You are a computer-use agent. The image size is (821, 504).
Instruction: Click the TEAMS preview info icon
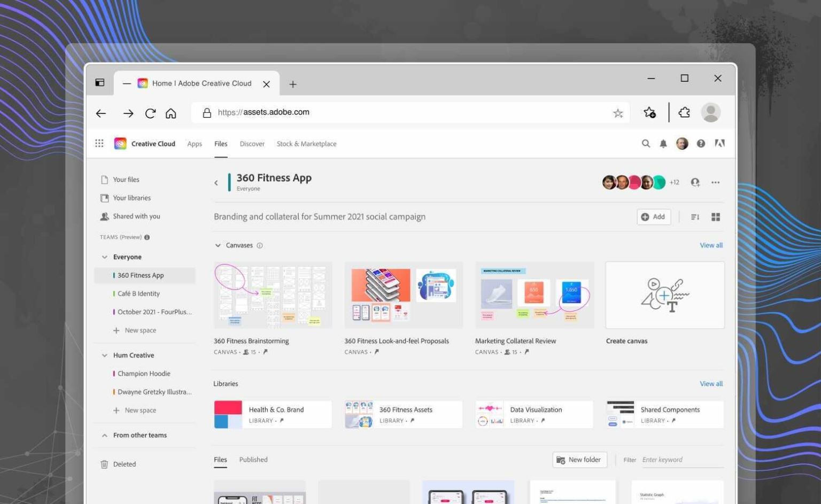(x=147, y=237)
